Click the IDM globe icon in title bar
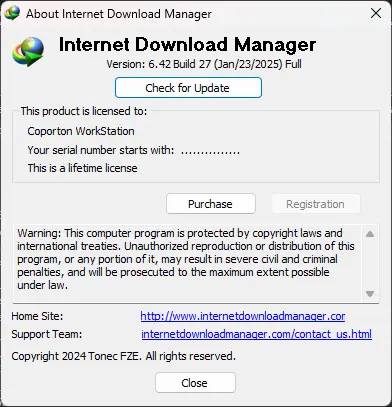This screenshot has height=407, width=392. (x=12, y=13)
